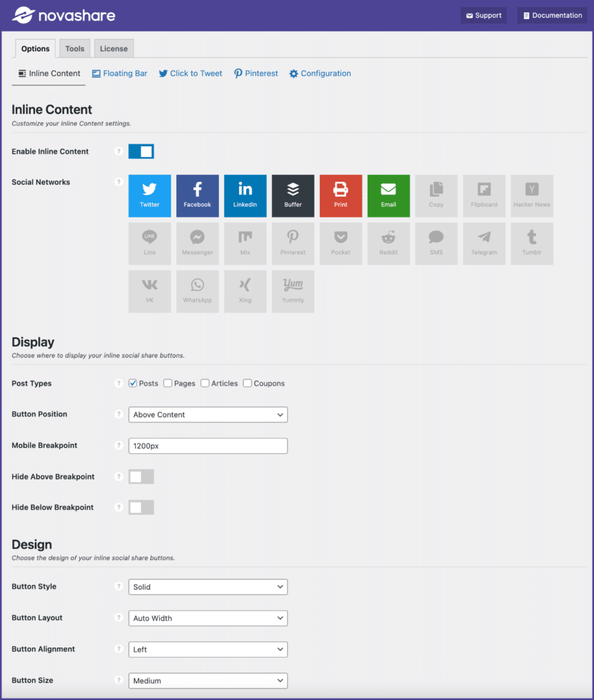Open the Button Alignment dropdown
The height and width of the screenshot is (700, 594).
tap(208, 649)
